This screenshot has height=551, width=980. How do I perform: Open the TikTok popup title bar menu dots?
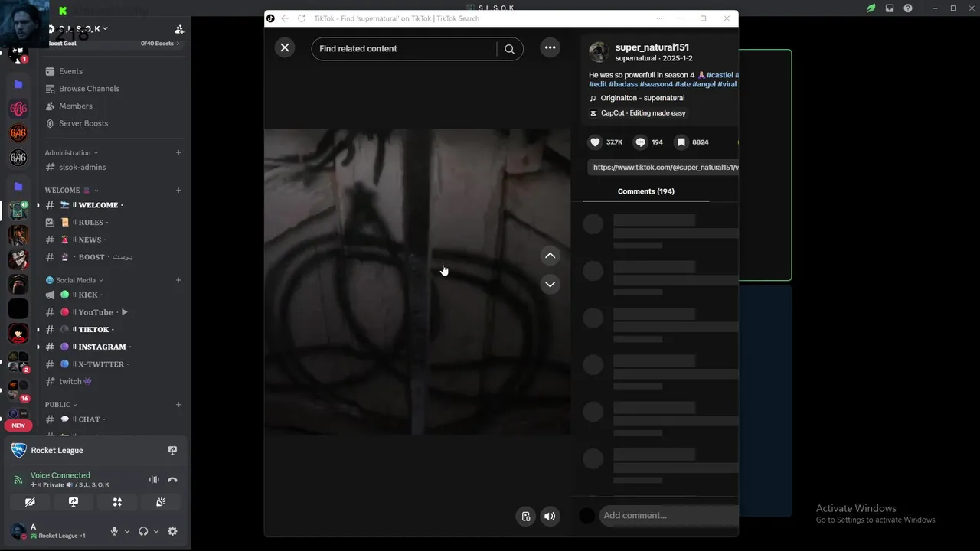coord(660,18)
